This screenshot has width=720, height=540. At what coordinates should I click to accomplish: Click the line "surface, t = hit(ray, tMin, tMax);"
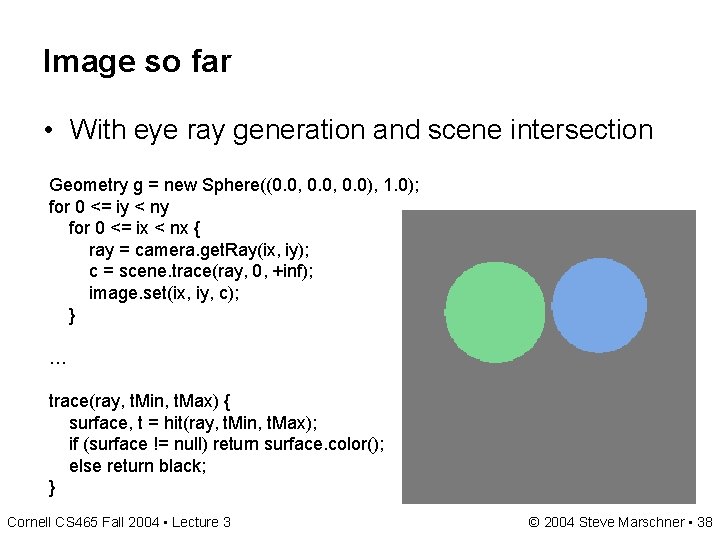[193, 423]
